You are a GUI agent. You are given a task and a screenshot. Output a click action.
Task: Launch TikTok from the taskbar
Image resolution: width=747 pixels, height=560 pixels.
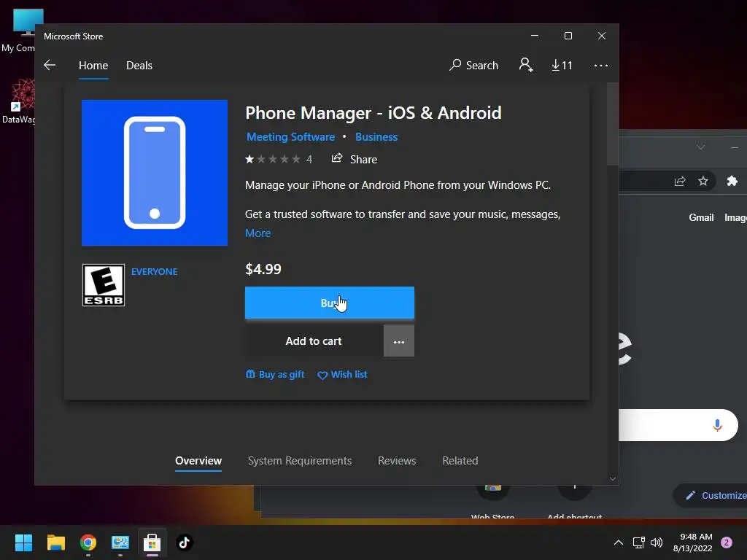click(x=185, y=542)
